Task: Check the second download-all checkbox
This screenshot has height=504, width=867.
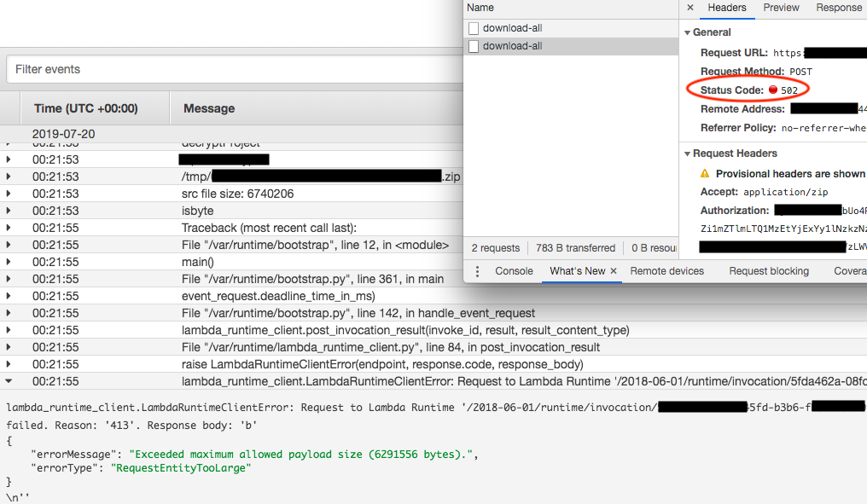Action: click(475, 45)
